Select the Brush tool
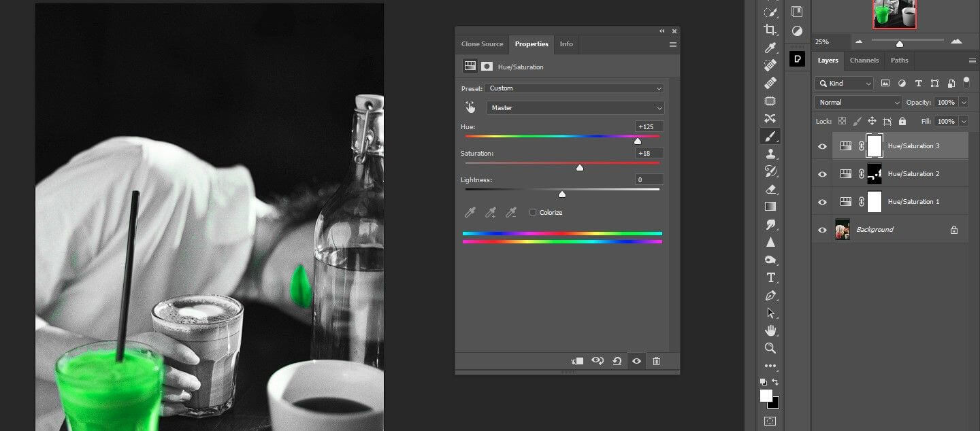980x431 pixels. (x=770, y=136)
